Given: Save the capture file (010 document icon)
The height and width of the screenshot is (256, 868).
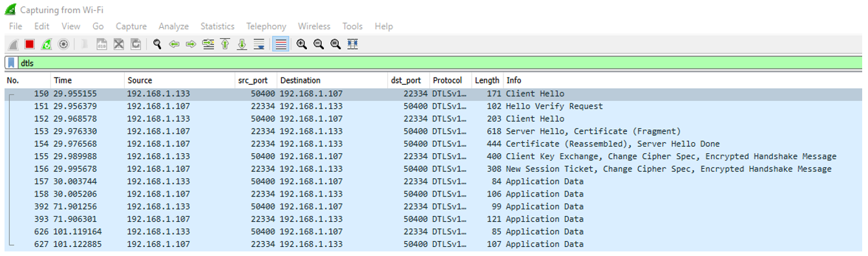Looking at the screenshot, I should click(x=102, y=44).
